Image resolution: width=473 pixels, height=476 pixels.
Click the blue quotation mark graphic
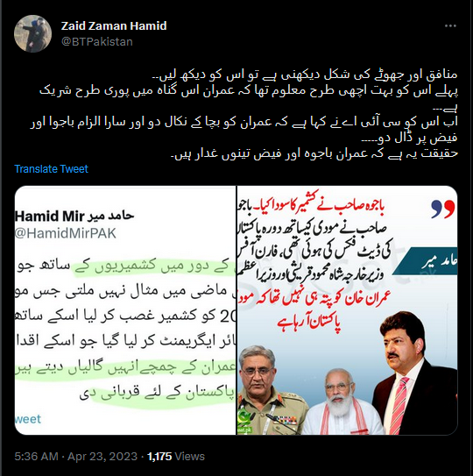443,209
